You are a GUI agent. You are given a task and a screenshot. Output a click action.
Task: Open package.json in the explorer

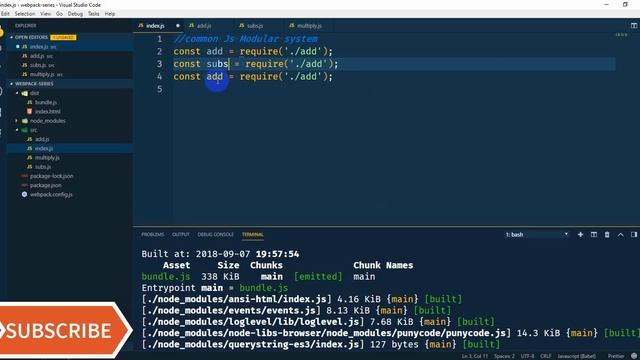(69, 185)
